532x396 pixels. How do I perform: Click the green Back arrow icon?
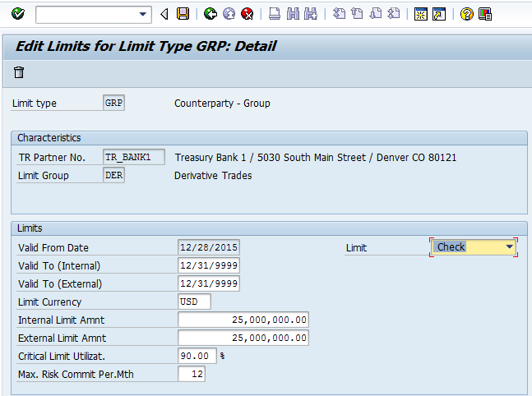pos(210,14)
